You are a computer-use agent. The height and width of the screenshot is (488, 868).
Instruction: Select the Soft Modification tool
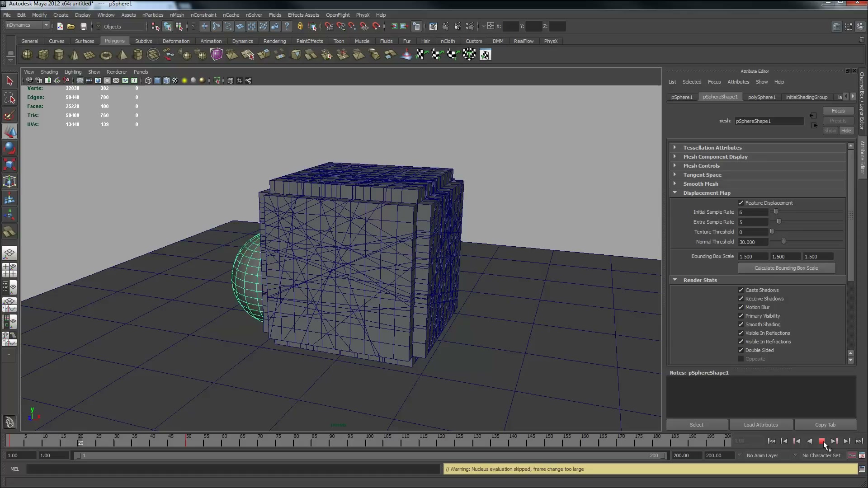coord(9,198)
